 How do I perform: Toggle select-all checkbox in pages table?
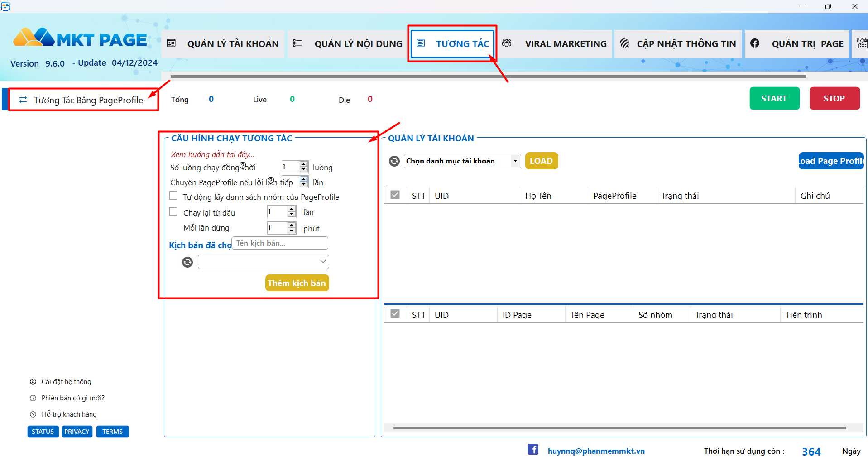click(x=395, y=314)
